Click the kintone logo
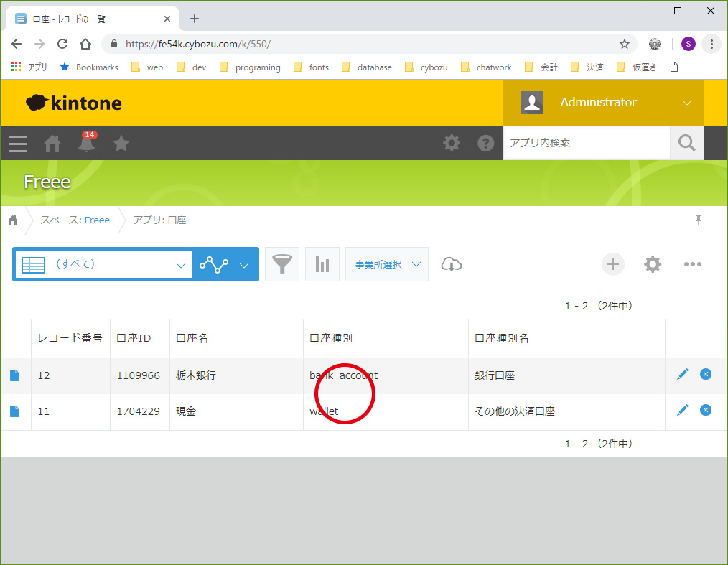The image size is (728, 565). point(74,103)
